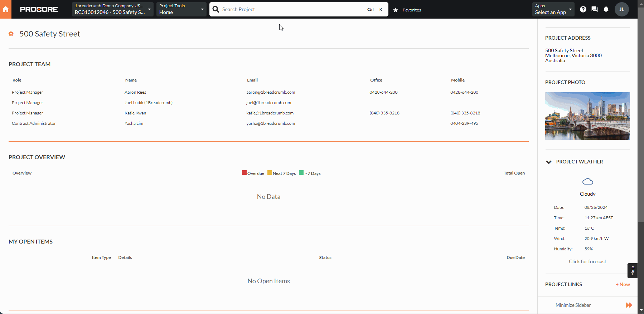Viewport: 644px width, 314px height.
Task: Open the help question mark icon
Action: point(583,9)
